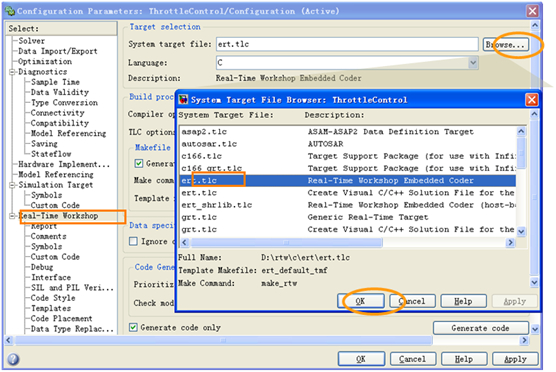Viewport: 556px width, 372px height.
Task: Click the System target file input field
Action: pos(347,44)
